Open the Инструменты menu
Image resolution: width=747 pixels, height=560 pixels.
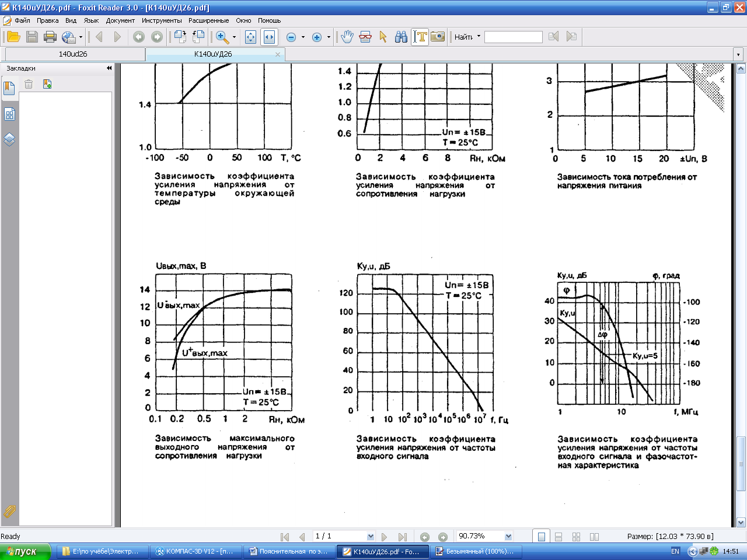pyautogui.click(x=162, y=20)
